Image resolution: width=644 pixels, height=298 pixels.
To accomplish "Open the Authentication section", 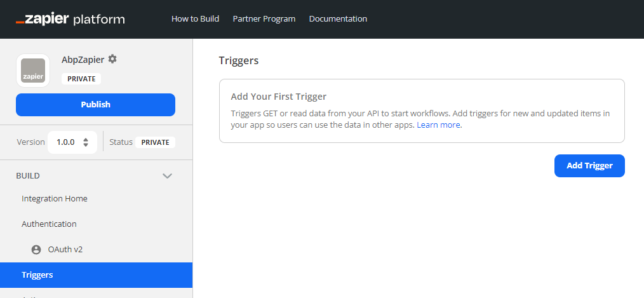I will [x=50, y=224].
